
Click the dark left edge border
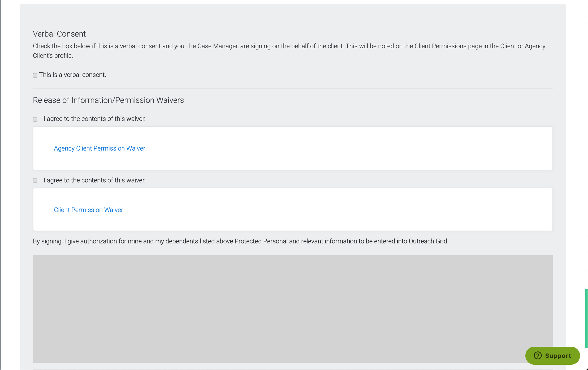[x=0, y=186]
